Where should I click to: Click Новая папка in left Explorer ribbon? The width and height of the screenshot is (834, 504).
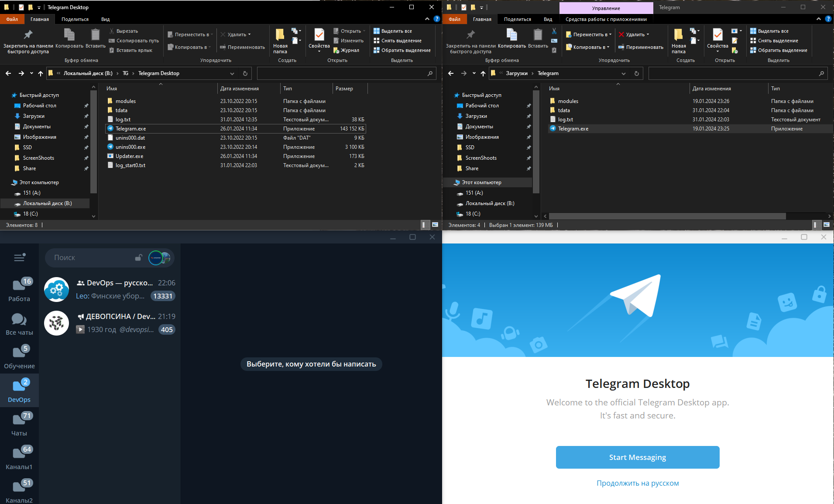click(280, 41)
